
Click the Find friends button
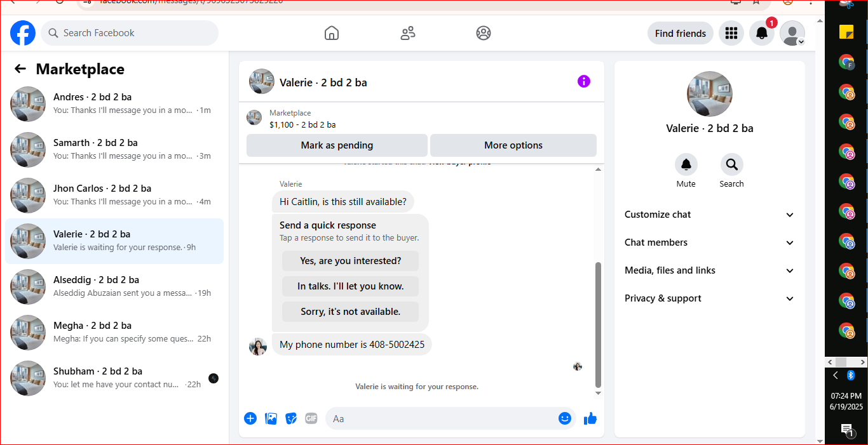click(681, 33)
